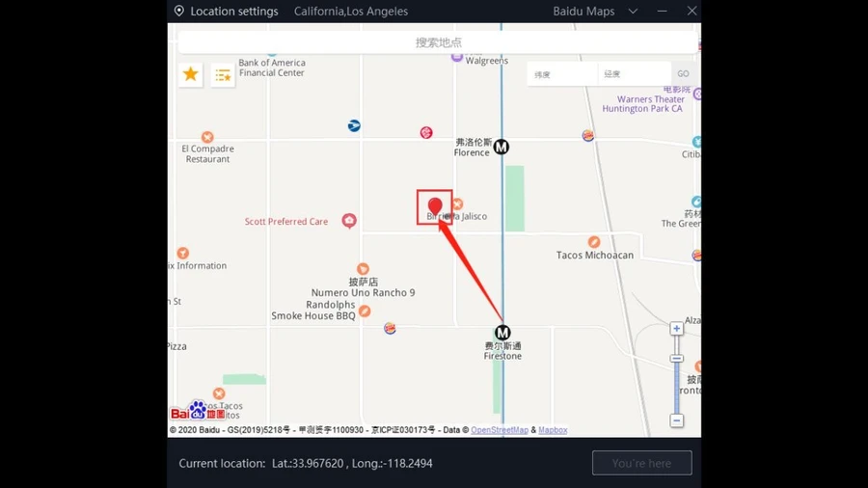Click the GO coordinates button
The image size is (868, 488).
(683, 73)
